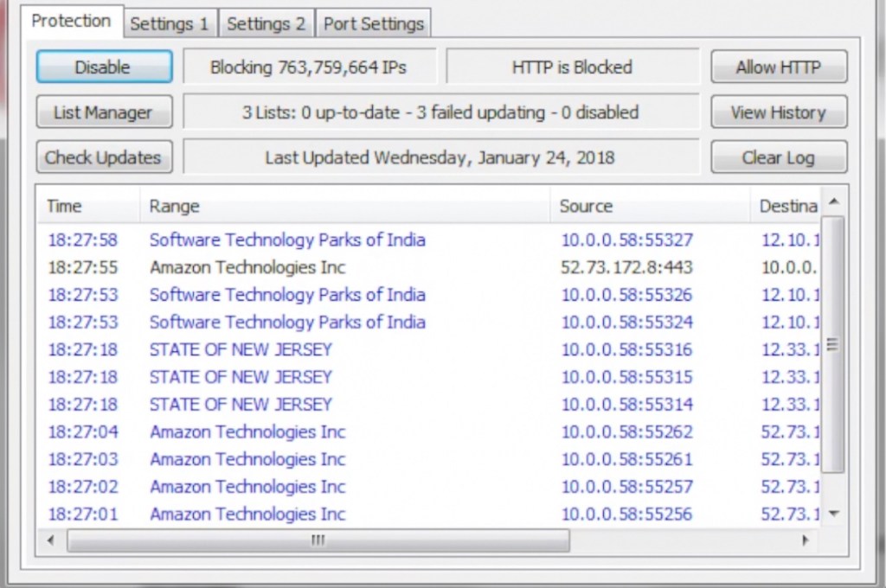Select the Protection tab

coord(71,22)
